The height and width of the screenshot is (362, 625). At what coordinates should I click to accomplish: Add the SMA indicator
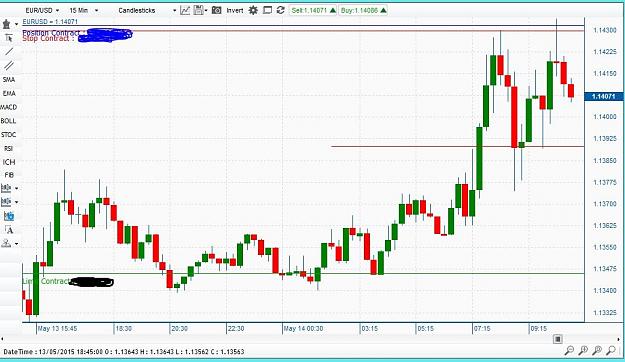tap(9, 80)
